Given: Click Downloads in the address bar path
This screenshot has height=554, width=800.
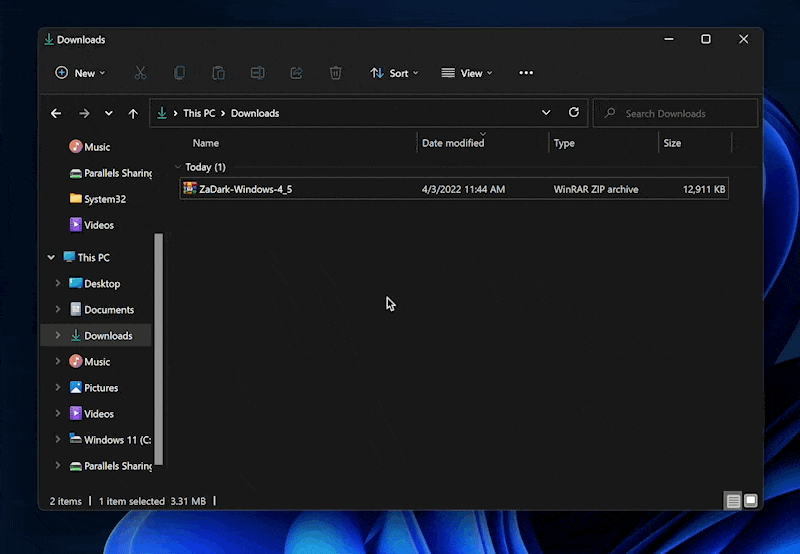Looking at the screenshot, I should pos(255,113).
